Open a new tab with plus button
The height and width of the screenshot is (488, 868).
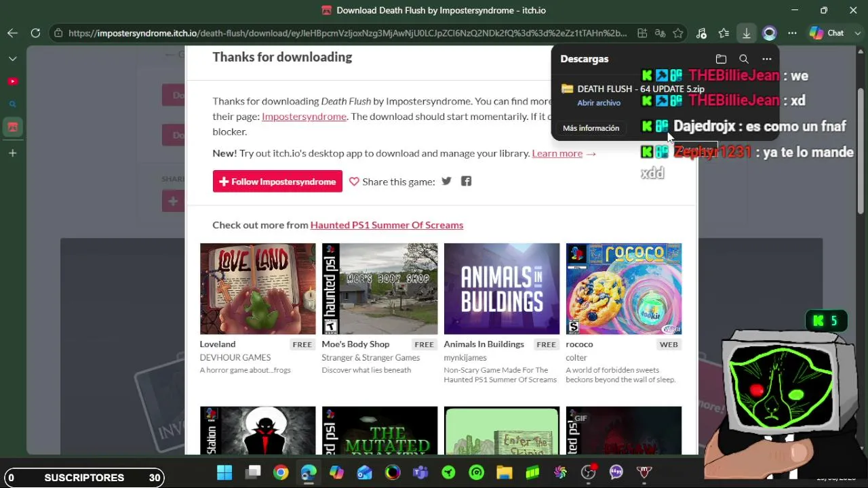coord(12,153)
